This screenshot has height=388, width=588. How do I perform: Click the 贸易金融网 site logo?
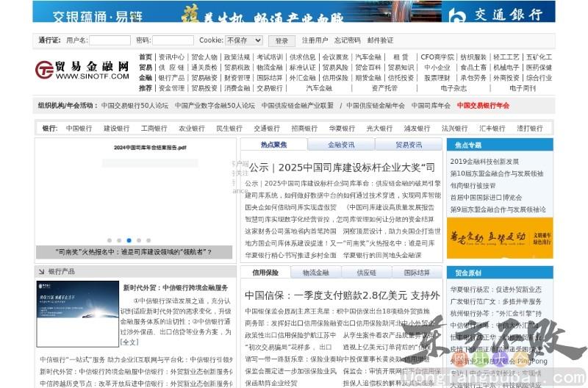click(x=82, y=70)
